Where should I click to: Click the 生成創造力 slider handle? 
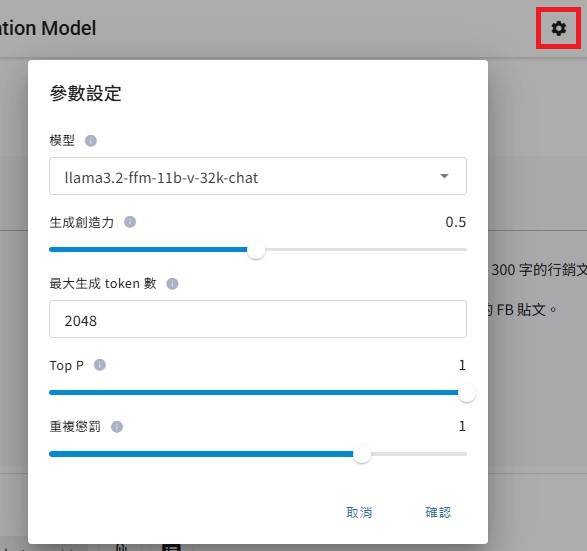point(256,250)
